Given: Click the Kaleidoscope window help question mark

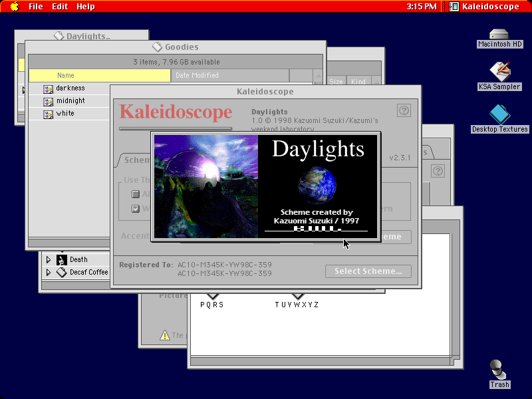Looking at the screenshot, I should [404, 110].
